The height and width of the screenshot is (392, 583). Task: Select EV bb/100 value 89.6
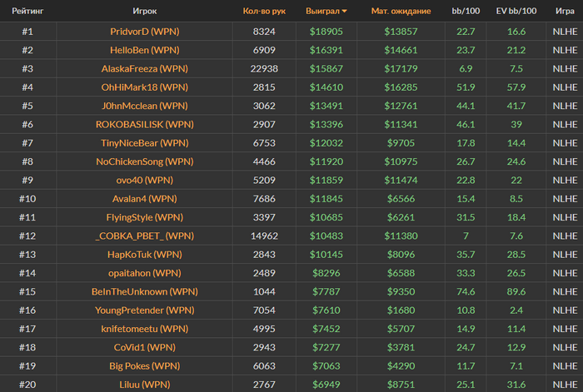[x=516, y=291]
